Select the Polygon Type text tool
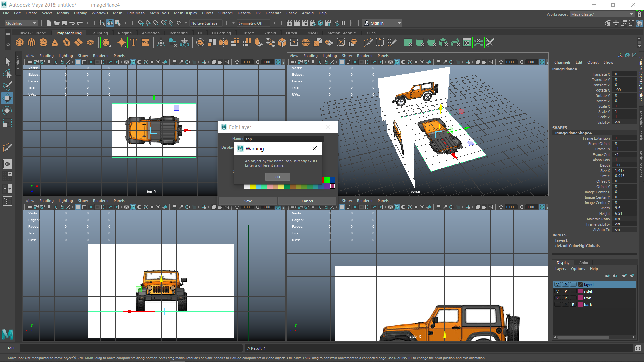 pos(133,43)
